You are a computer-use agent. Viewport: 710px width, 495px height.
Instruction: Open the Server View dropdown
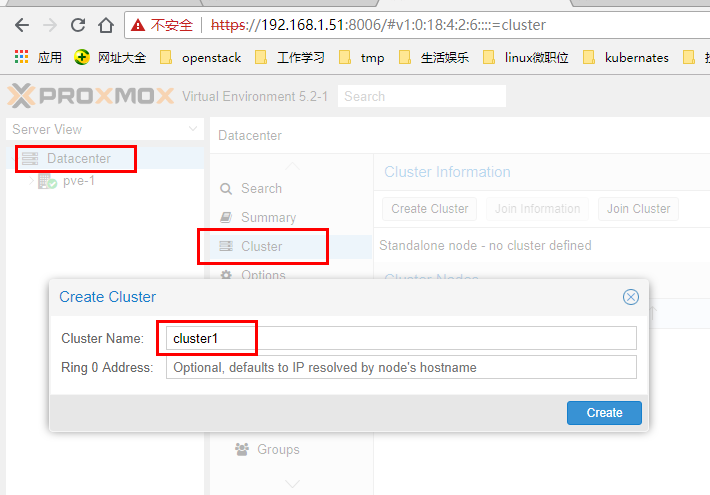(105, 130)
